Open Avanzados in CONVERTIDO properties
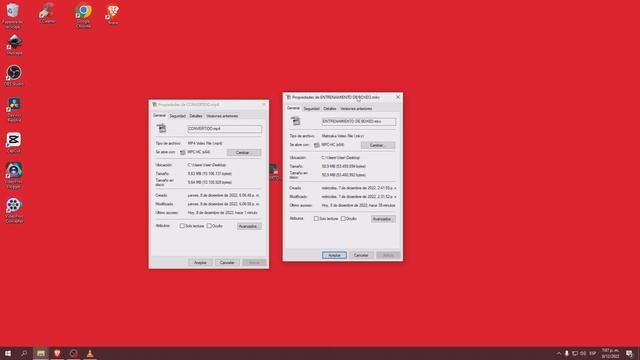 (x=249, y=226)
